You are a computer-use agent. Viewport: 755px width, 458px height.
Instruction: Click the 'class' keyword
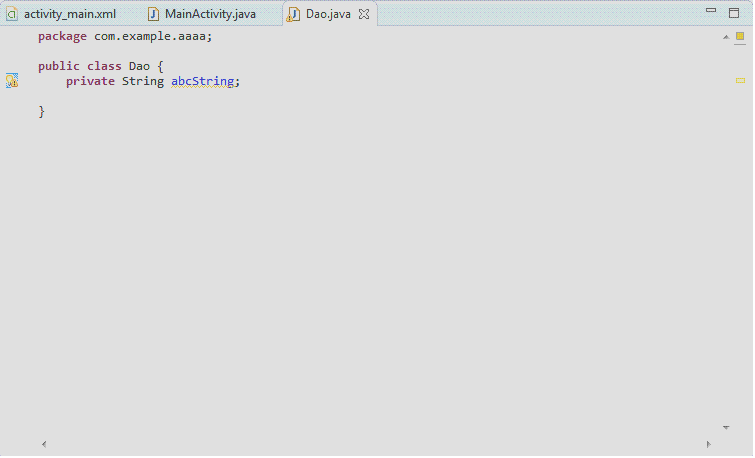tap(104, 66)
